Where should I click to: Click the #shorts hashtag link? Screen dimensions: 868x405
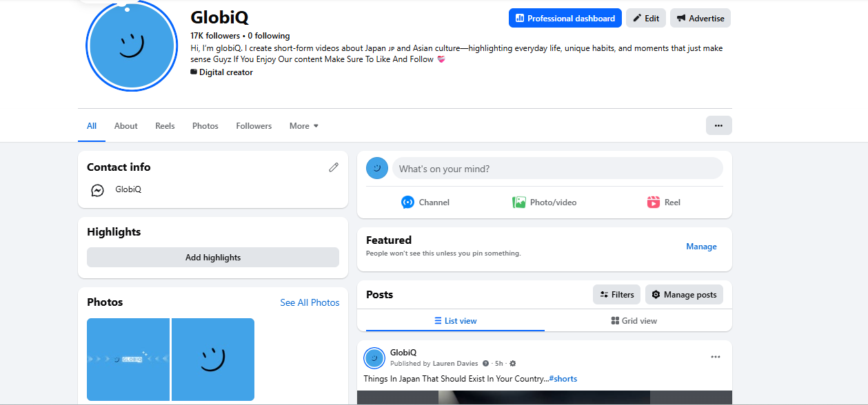point(563,379)
